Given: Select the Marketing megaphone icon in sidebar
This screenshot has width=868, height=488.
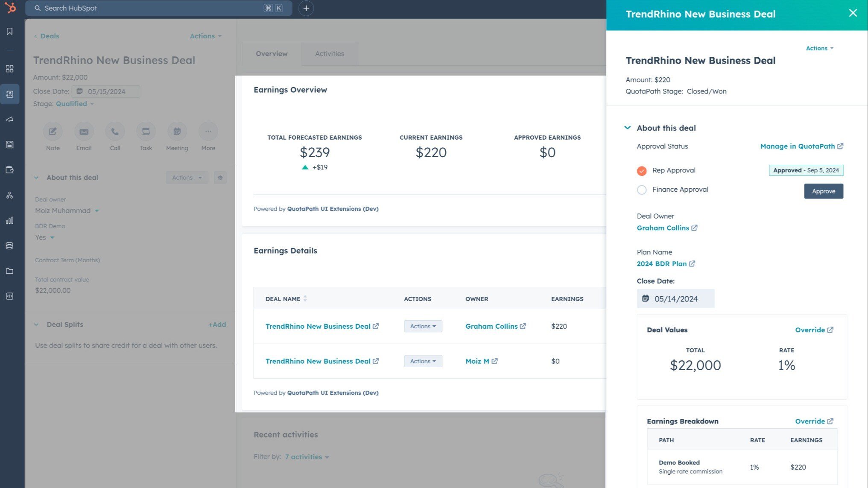Looking at the screenshot, I should tap(10, 120).
